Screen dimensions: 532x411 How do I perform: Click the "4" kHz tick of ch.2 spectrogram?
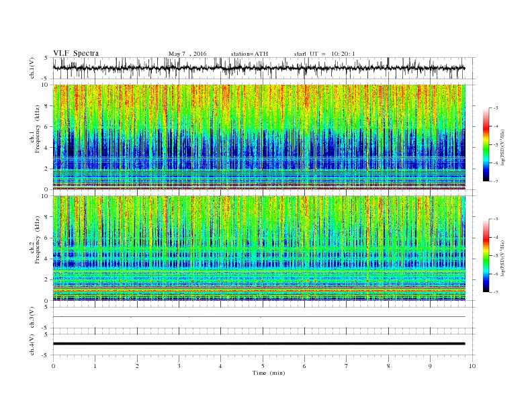click(47, 259)
